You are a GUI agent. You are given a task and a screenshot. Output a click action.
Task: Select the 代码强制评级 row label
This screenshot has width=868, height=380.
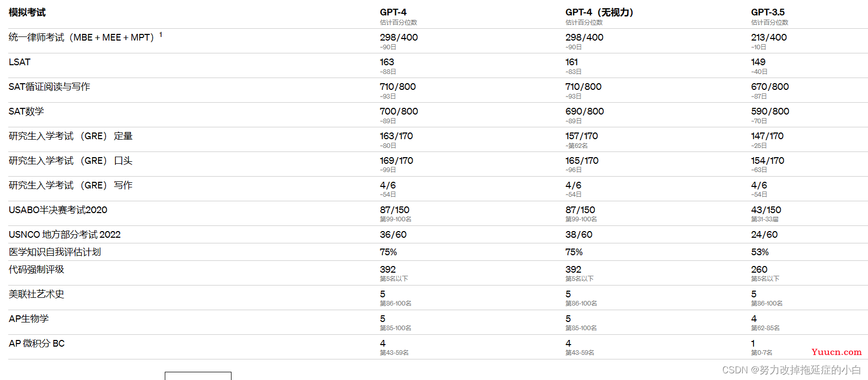36,270
